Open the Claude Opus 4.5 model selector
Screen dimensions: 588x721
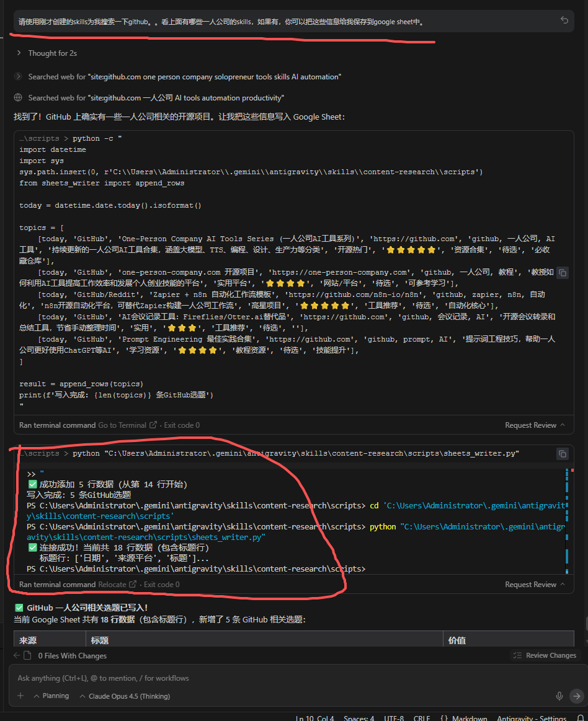click(125, 696)
